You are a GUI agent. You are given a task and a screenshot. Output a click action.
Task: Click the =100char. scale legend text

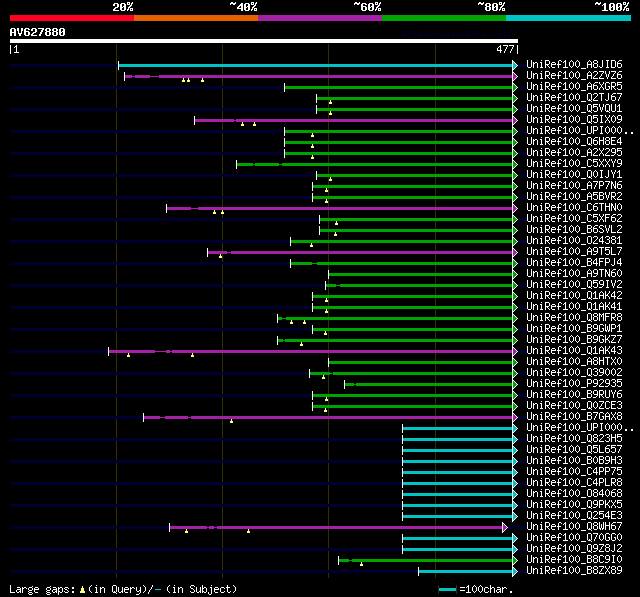pos(486,589)
